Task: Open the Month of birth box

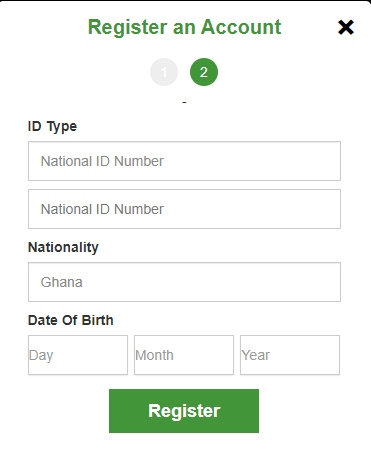Action: [184, 355]
